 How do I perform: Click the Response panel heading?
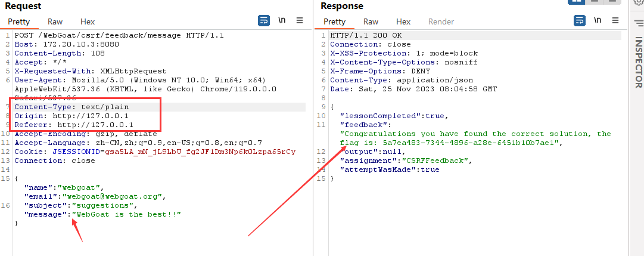coord(342,6)
